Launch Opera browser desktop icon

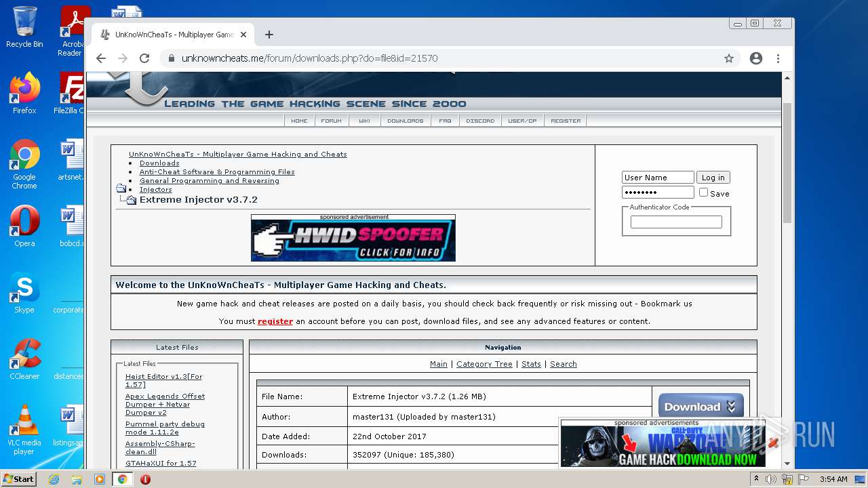click(x=24, y=226)
